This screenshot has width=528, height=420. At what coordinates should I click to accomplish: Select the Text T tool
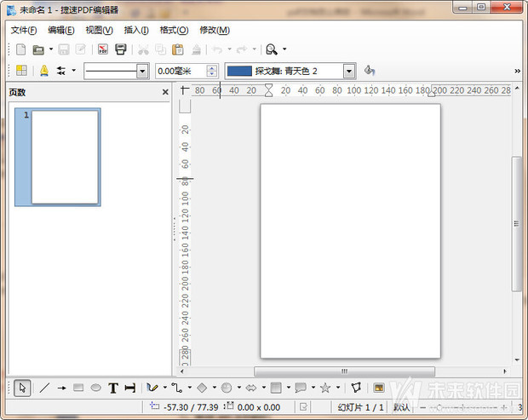[113, 388]
